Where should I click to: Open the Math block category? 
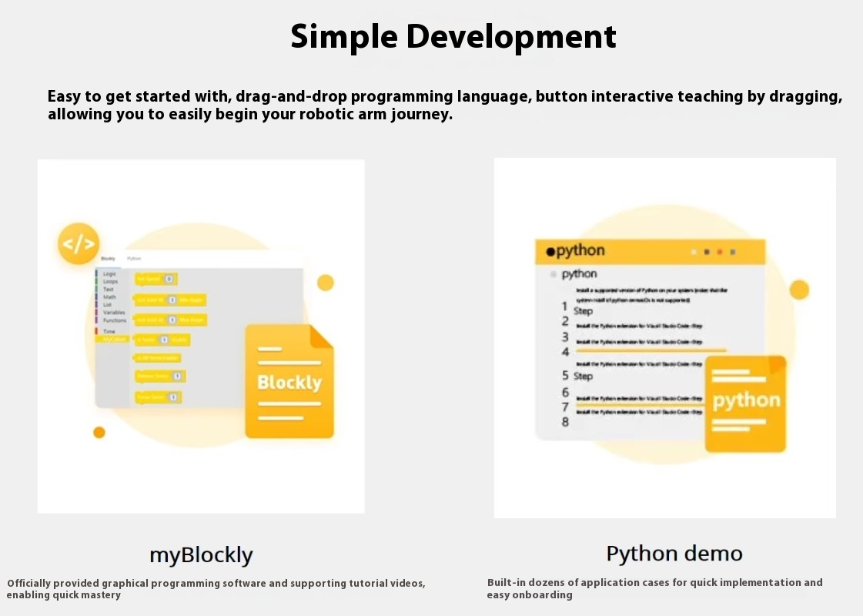(109, 296)
